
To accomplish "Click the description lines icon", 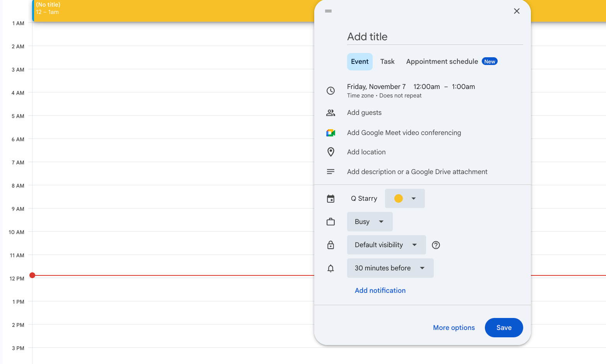I will 330,172.
